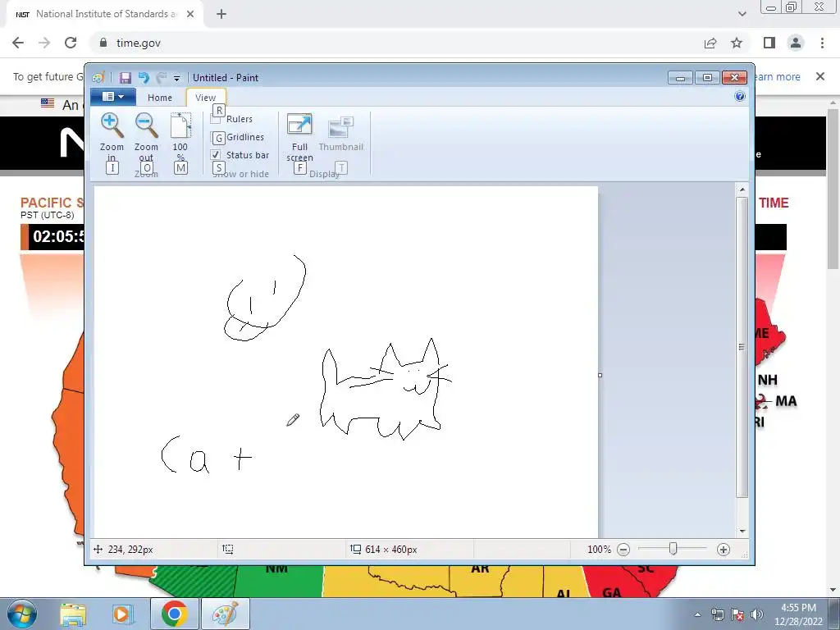Click the Paint palette icon in the title bar

(x=98, y=78)
